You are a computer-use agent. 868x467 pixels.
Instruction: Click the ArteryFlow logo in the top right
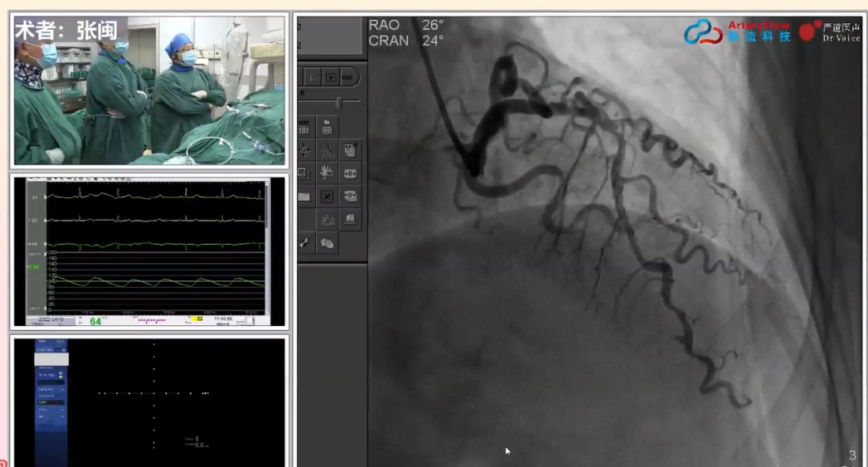click(738, 32)
